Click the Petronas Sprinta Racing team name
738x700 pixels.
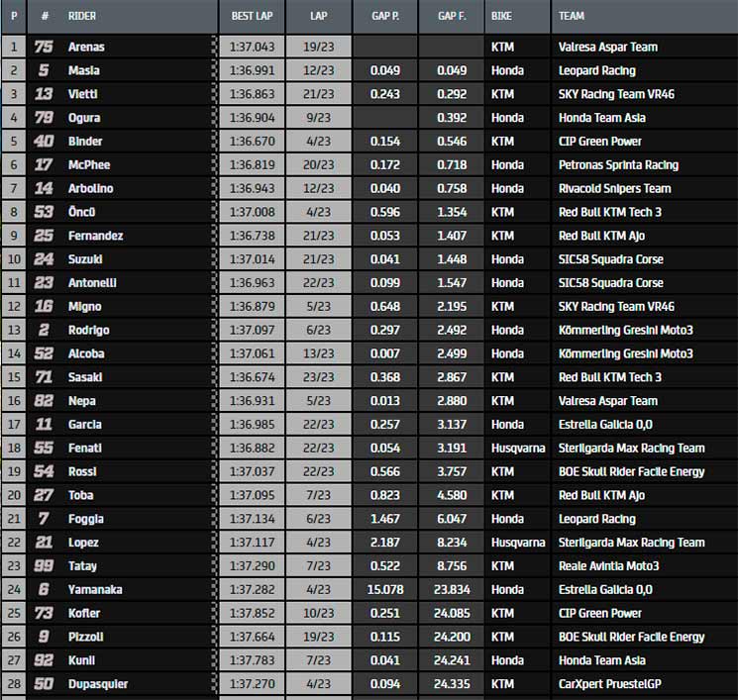[618, 165]
